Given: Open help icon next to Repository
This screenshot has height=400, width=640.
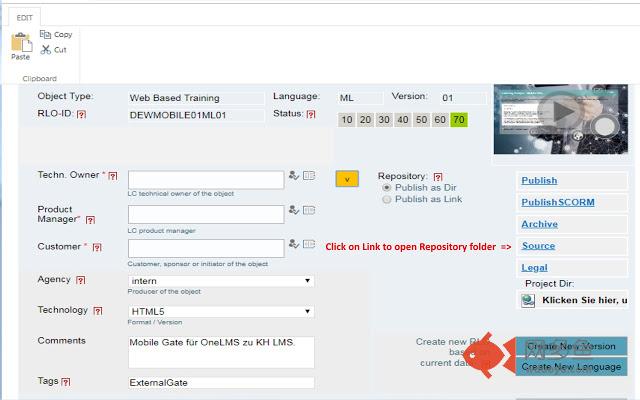Looking at the screenshot, I should click(x=438, y=177).
